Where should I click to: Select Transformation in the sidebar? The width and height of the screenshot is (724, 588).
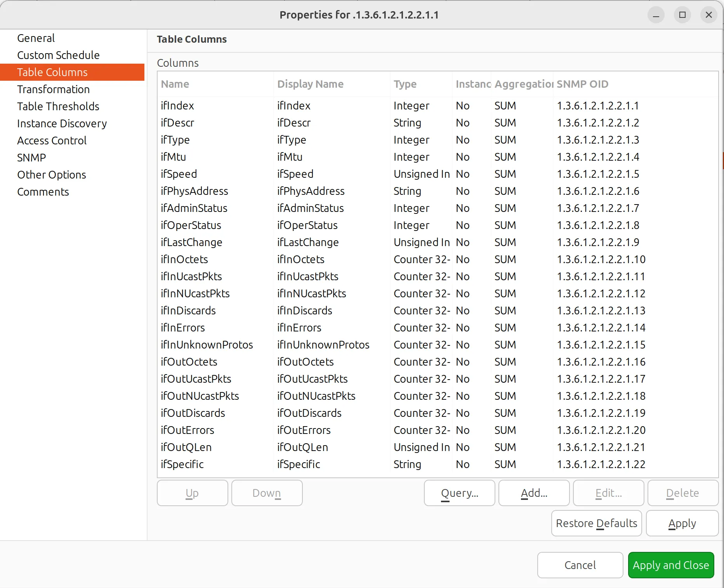pyautogui.click(x=53, y=89)
